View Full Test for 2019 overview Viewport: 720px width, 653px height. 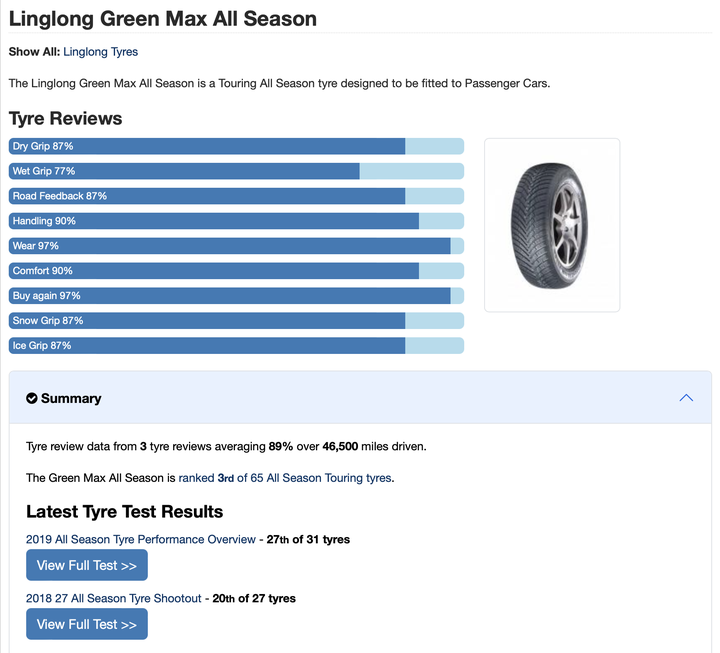click(x=87, y=565)
